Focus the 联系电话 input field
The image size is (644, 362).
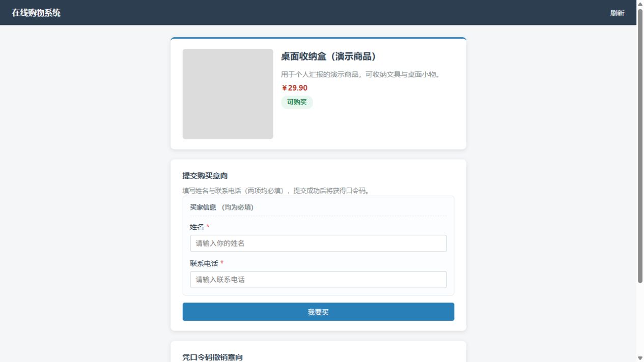pyautogui.click(x=318, y=280)
